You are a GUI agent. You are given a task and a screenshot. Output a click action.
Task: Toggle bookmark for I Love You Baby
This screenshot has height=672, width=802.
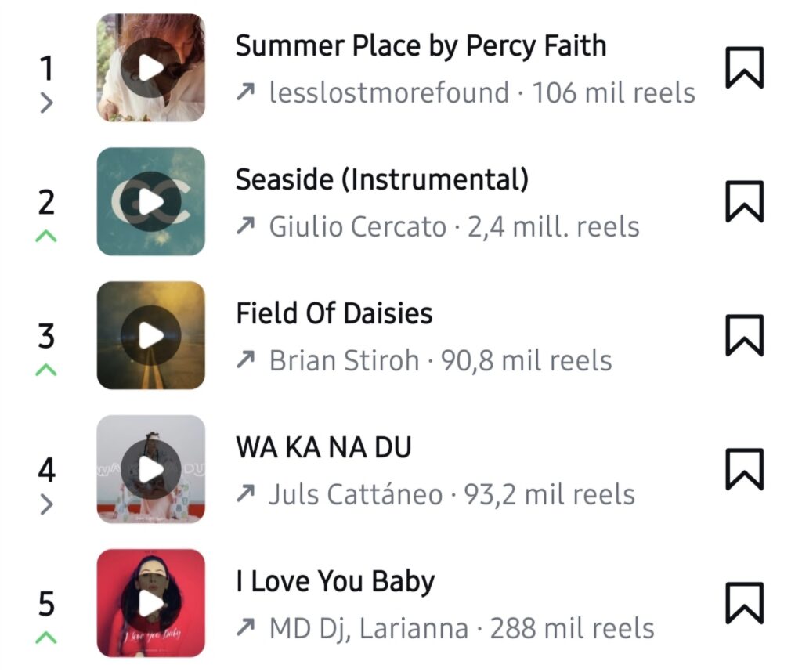coord(744,604)
